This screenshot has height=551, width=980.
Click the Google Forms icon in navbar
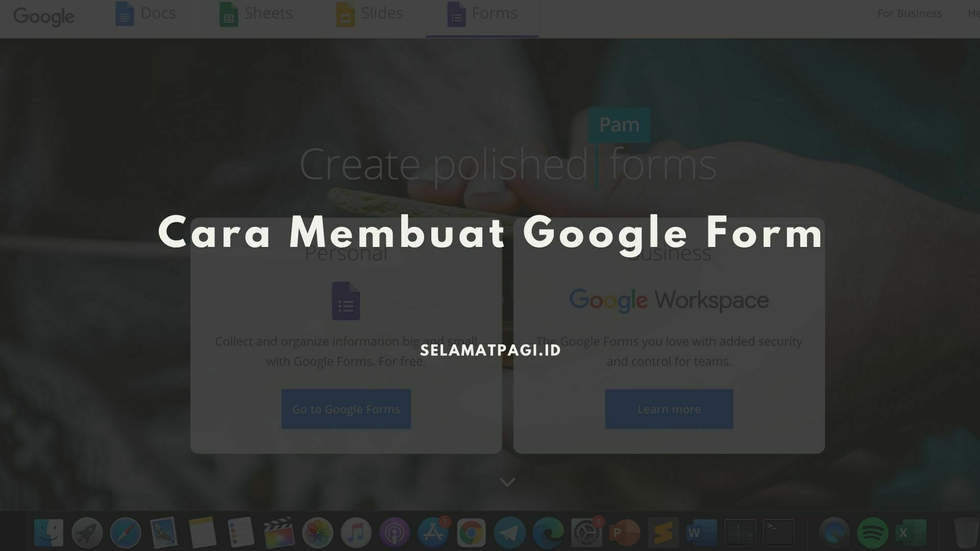click(457, 13)
